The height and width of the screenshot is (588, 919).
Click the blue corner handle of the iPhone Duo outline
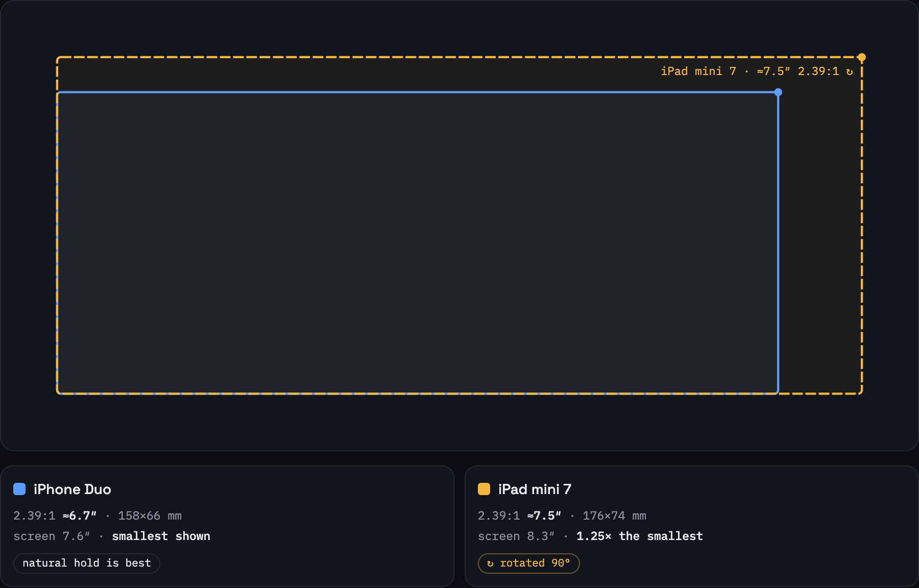point(778,92)
